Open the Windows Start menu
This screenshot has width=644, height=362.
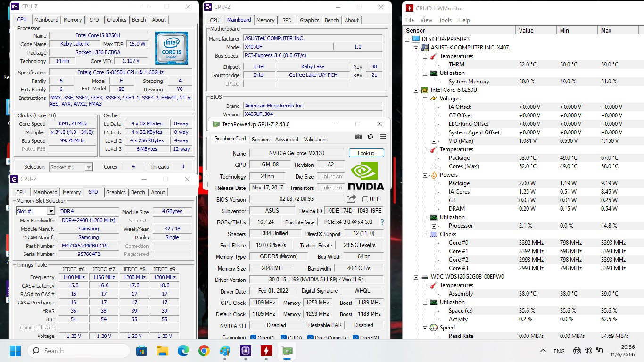15,351
